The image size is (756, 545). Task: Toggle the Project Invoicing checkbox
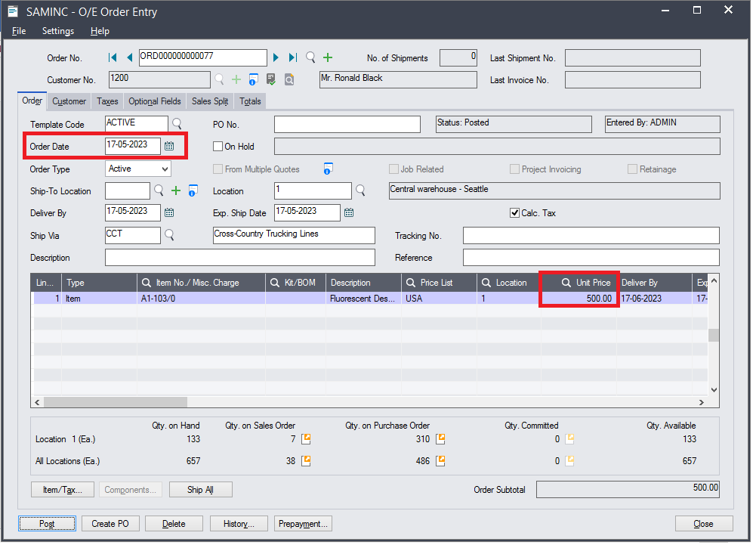(x=514, y=169)
